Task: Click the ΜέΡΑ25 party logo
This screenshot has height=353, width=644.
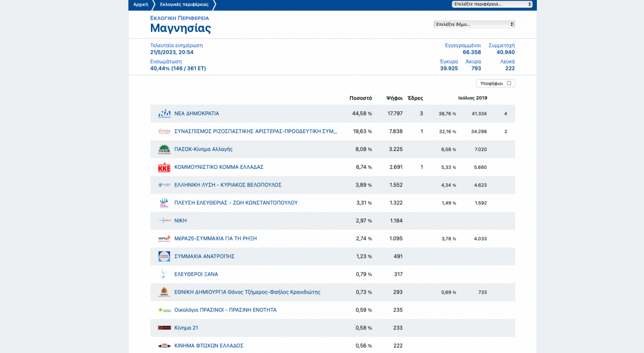Action: pyautogui.click(x=164, y=238)
